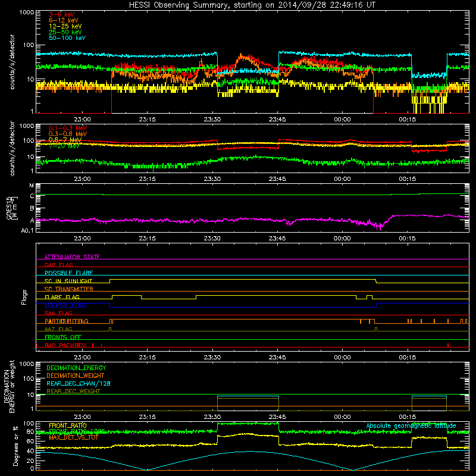Click the M class tick label in GOES panel

(32, 186)
